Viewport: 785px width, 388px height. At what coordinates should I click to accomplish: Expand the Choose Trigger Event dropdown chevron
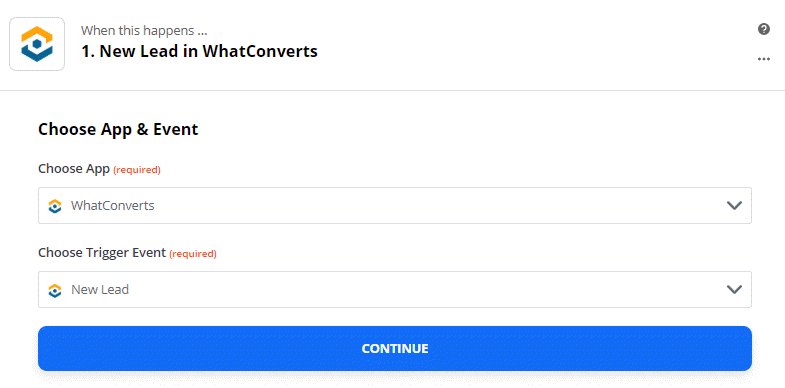(x=734, y=289)
